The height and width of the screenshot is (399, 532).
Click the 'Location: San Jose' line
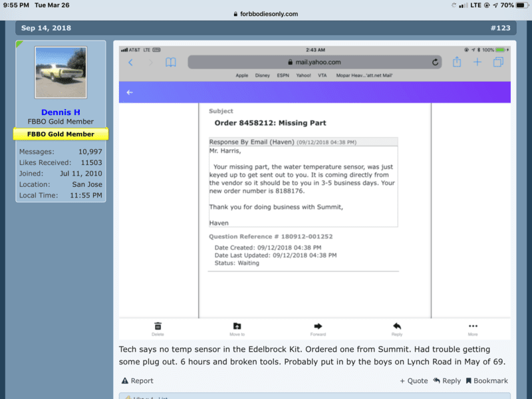[x=61, y=184]
